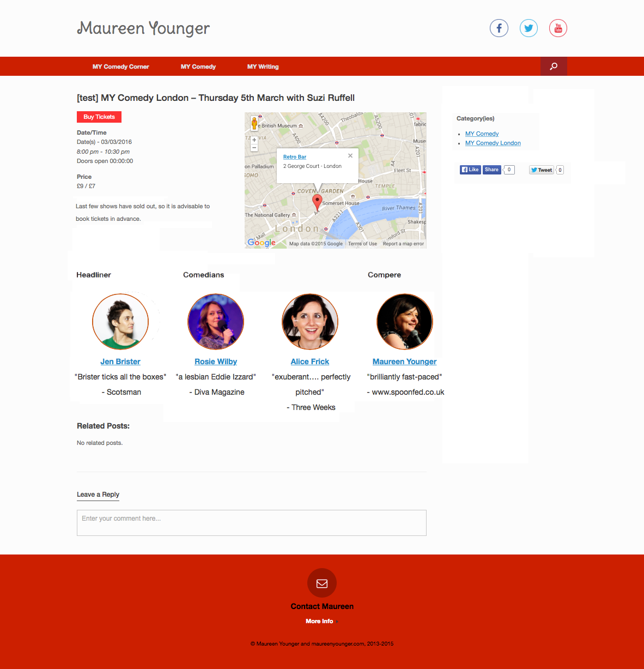
Task: Open the MY Comedy Corner menu
Action: click(120, 67)
